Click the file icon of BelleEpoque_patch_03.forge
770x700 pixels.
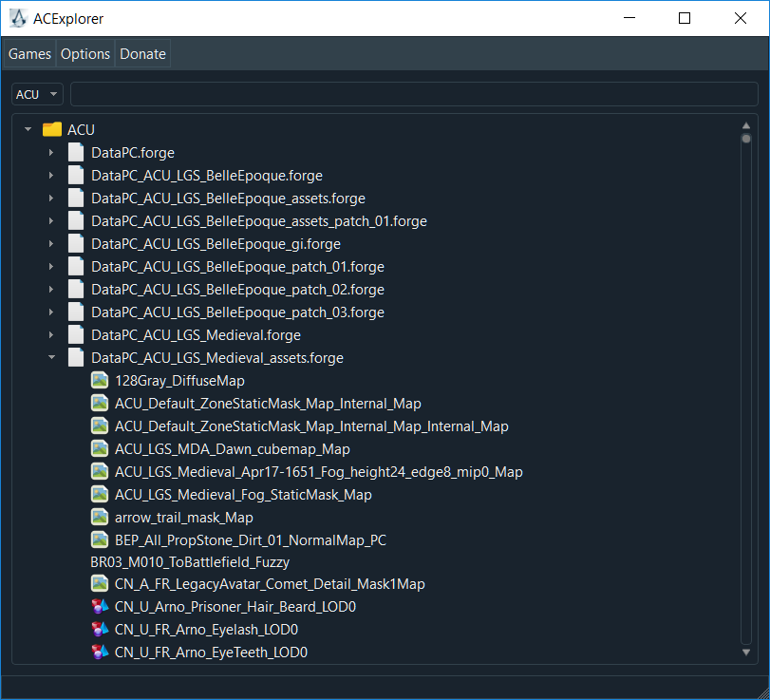click(x=76, y=312)
